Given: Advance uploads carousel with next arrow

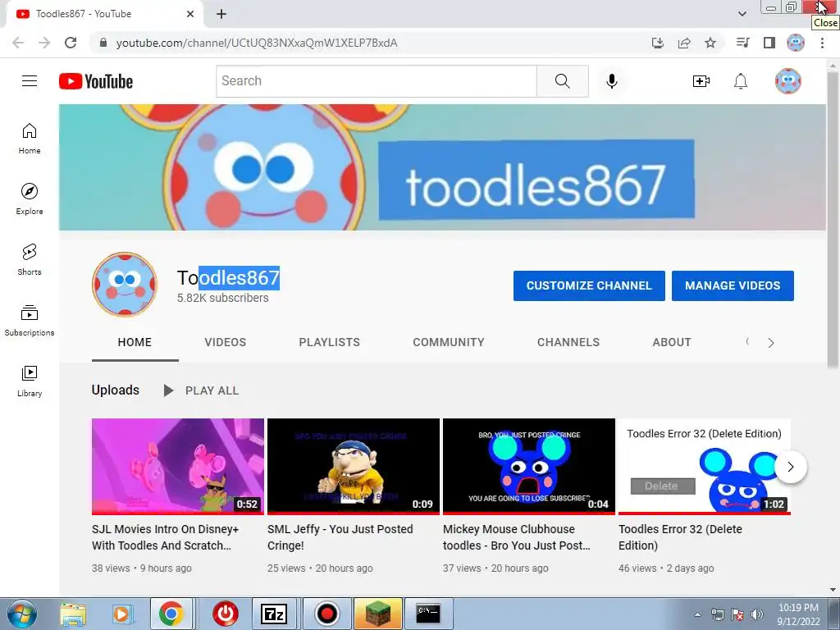Looking at the screenshot, I should tap(791, 467).
